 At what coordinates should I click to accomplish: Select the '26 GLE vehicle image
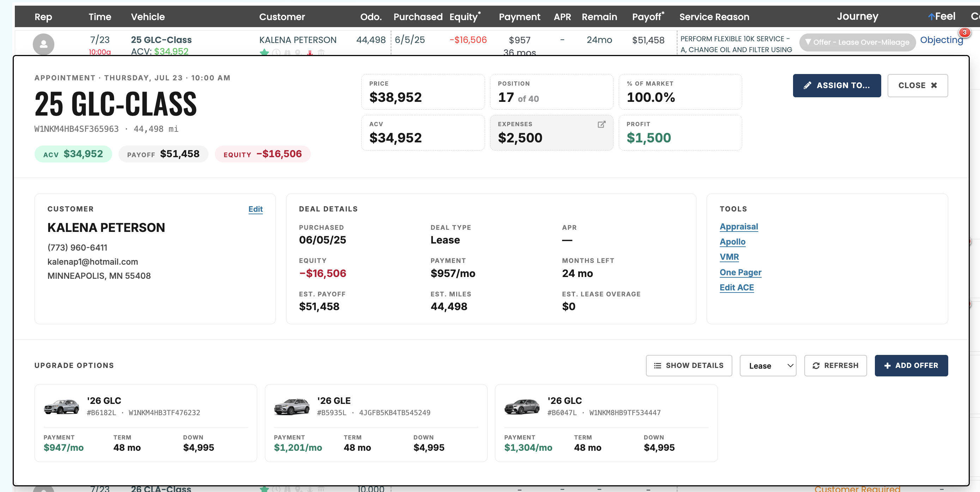[292, 406]
